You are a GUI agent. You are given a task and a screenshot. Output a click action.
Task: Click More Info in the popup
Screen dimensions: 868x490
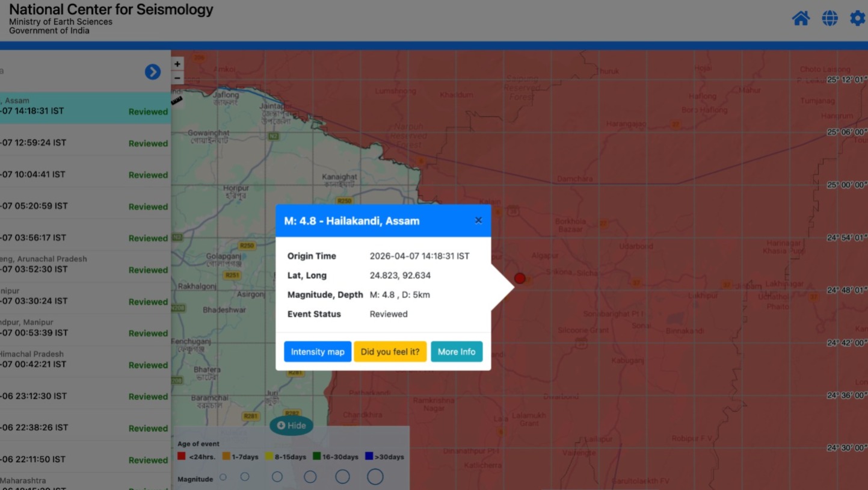coord(457,352)
